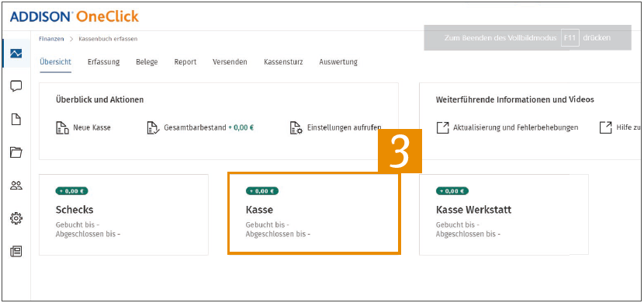Open the Report tab

pos(185,62)
